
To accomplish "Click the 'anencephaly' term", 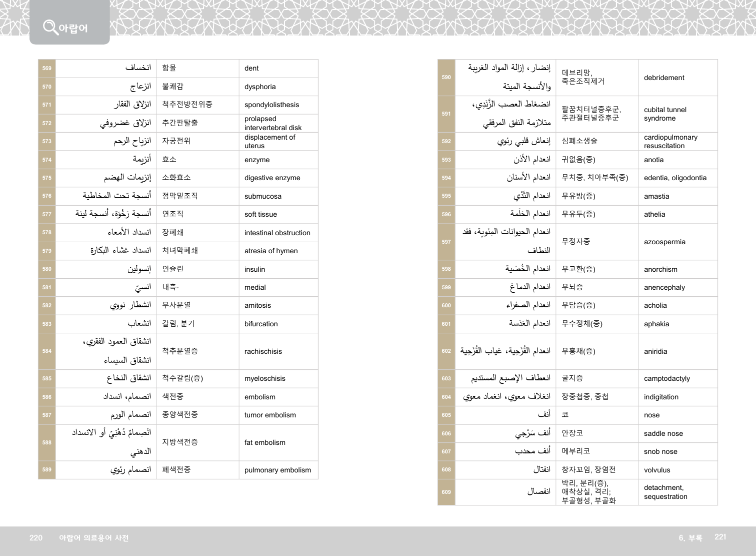I will [x=664, y=288].
